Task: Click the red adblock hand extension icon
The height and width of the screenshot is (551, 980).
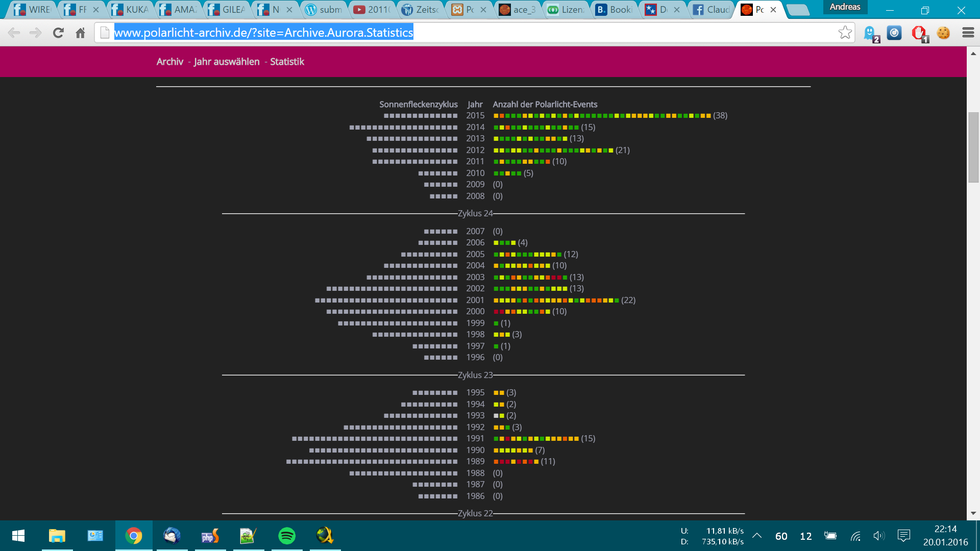Action: click(919, 33)
